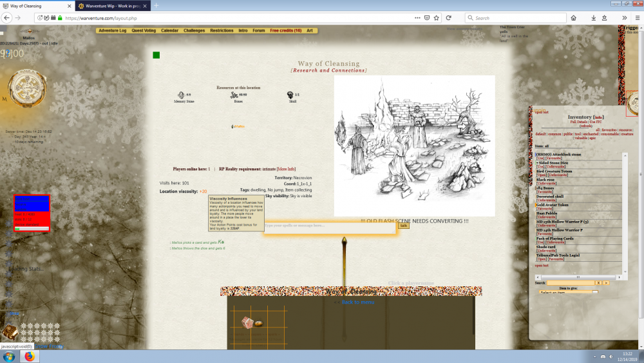644x363 pixels.
Task: Submit inventory search with the > button
Action: pos(606,283)
